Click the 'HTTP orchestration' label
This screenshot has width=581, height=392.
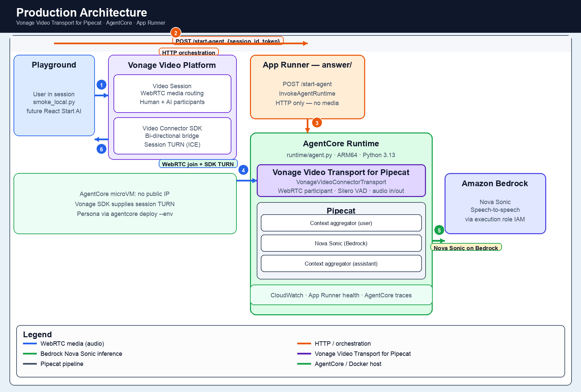point(189,52)
